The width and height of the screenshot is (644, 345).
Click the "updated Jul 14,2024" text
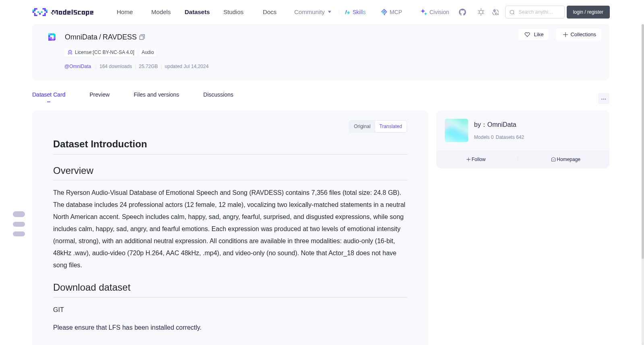tap(186, 66)
